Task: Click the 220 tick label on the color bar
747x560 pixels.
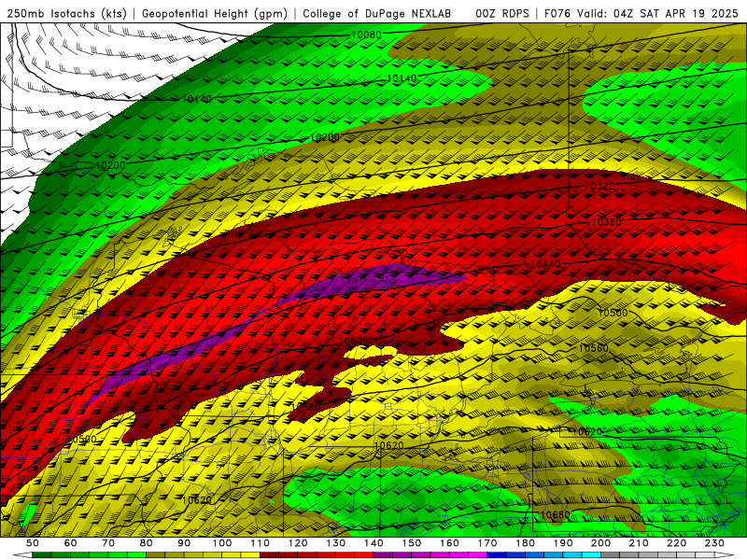Action: [x=676, y=543]
